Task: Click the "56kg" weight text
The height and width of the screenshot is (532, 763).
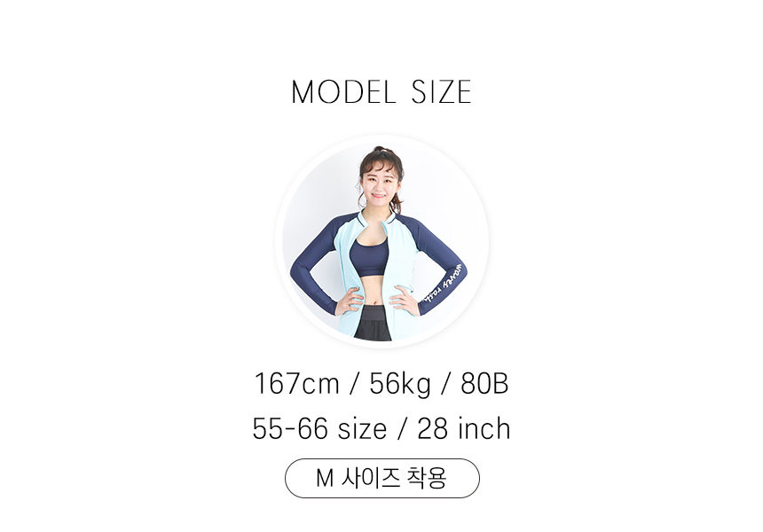Action: [400, 384]
